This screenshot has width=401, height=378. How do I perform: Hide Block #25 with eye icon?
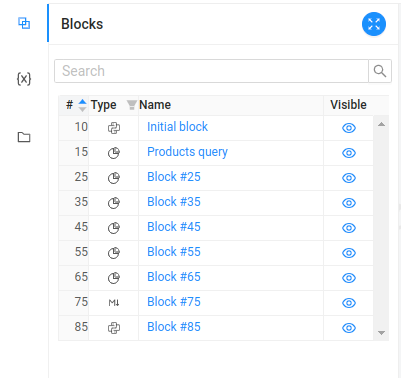tap(349, 178)
